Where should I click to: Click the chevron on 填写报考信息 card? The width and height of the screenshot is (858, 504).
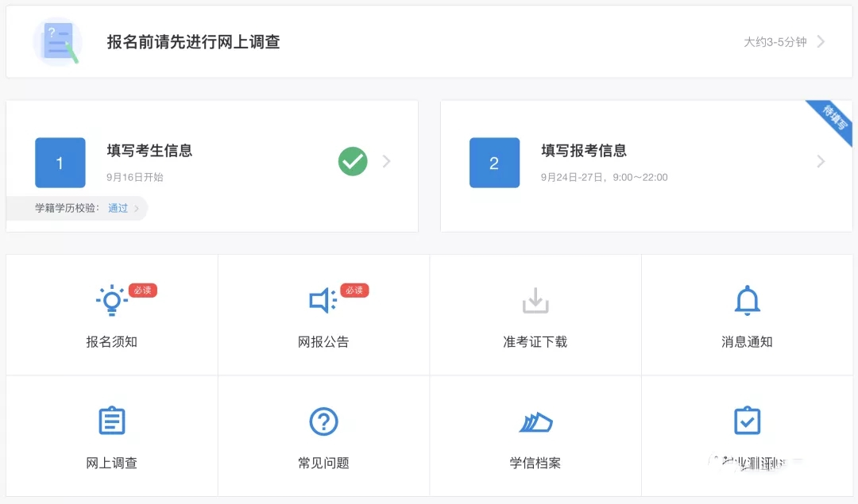tap(821, 161)
